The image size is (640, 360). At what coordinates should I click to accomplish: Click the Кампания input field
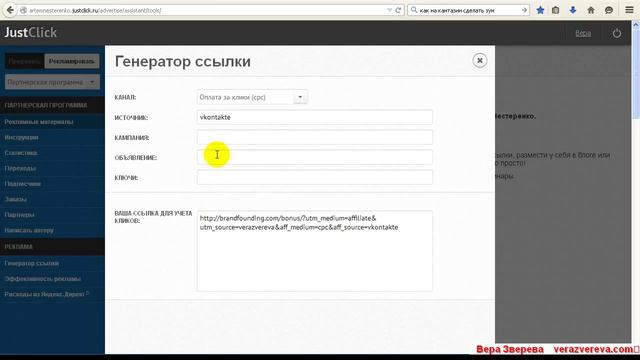pos(314,137)
